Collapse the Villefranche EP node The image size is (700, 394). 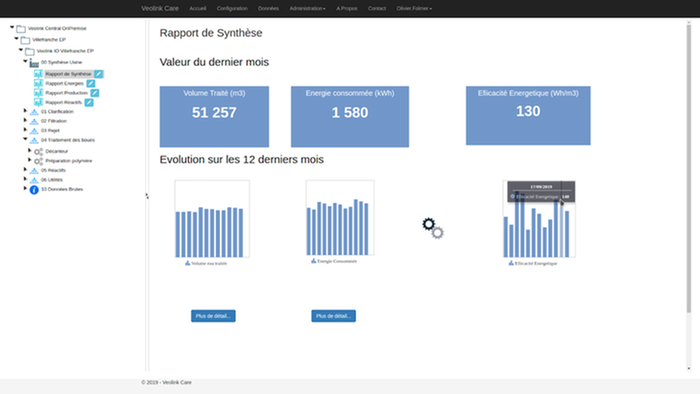pyautogui.click(x=17, y=39)
